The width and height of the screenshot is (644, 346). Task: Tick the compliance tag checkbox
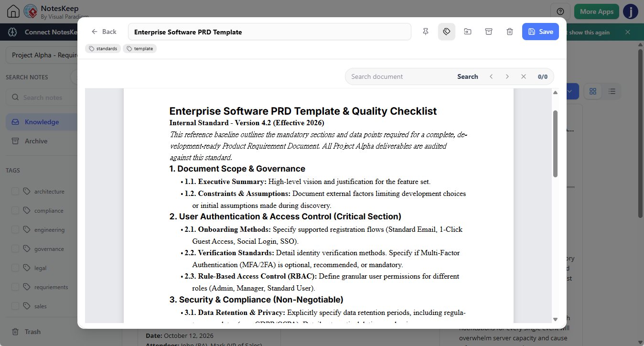[x=15, y=211]
